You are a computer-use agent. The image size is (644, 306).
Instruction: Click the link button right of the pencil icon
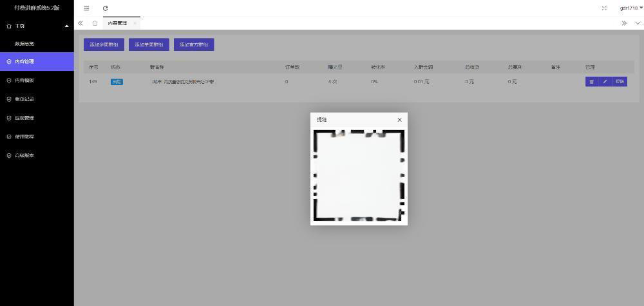coord(620,82)
